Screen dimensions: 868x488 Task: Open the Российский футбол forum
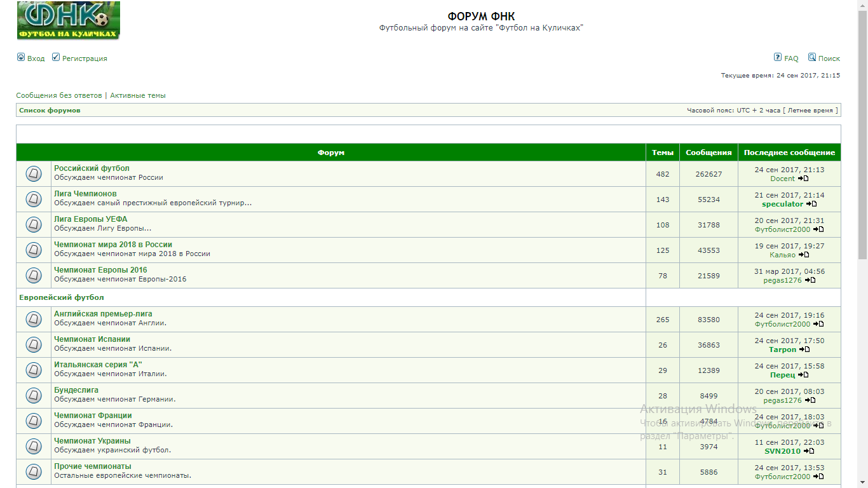coord(92,168)
